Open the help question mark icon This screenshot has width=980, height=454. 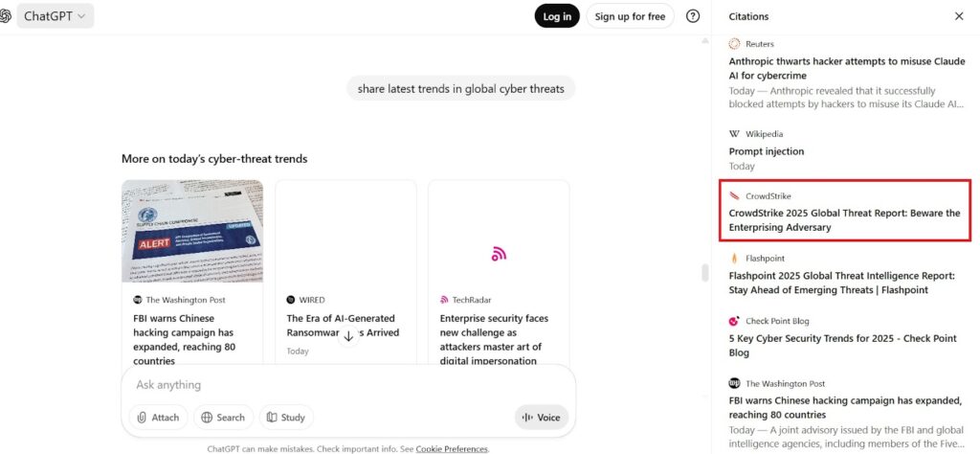(x=693, y=16)
